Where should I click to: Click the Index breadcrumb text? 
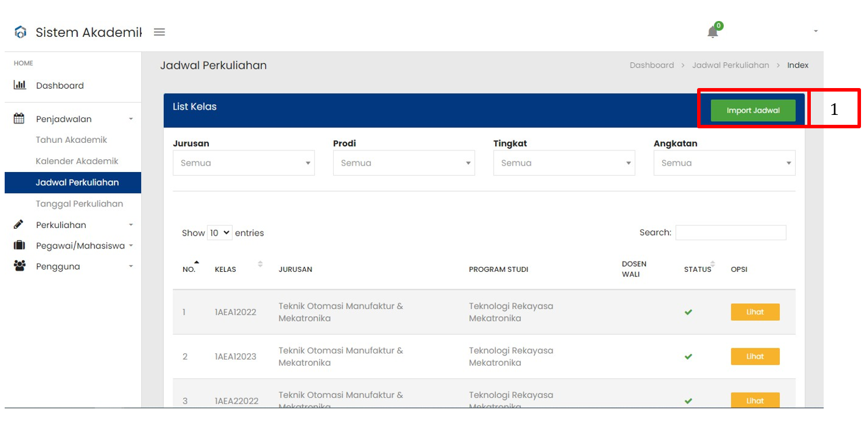(x=798, y=65)
